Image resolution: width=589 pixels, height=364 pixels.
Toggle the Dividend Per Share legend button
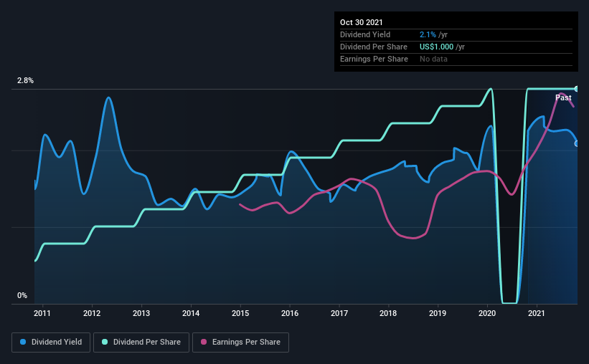[141, 343]
